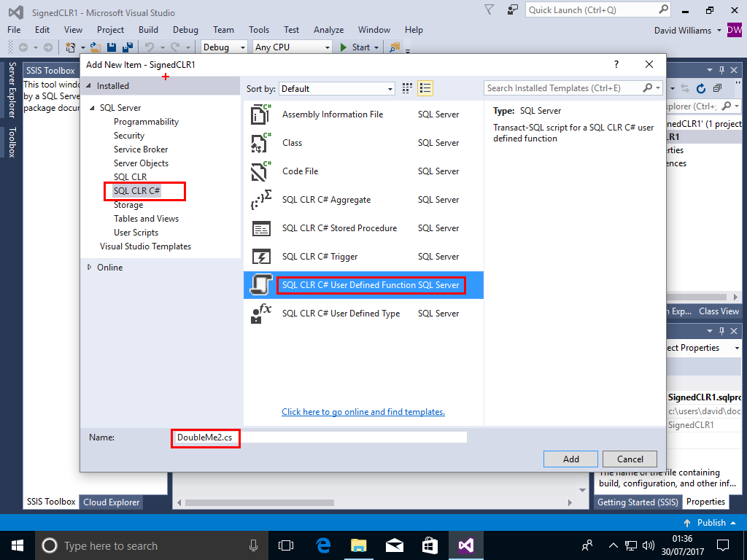Choose the SQL CLR C# Stored Procedure icon
This screenshot has width=747, height=560.
coord(261,228)
